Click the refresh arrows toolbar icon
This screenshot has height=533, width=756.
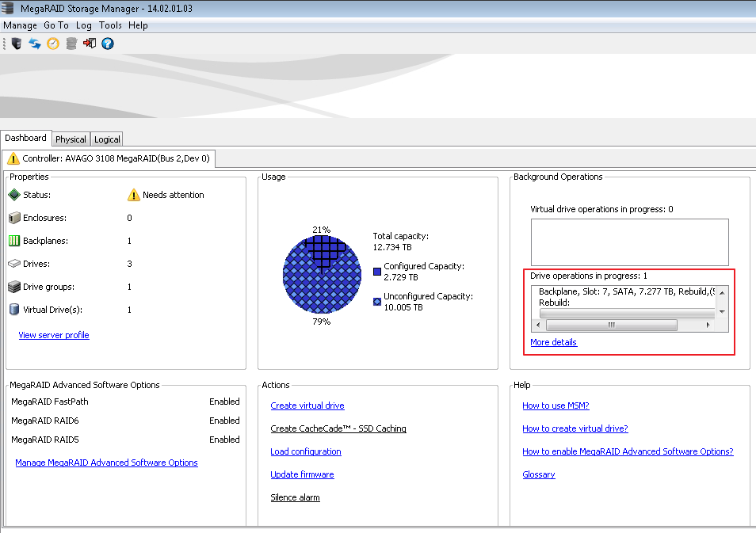point(35,44)
